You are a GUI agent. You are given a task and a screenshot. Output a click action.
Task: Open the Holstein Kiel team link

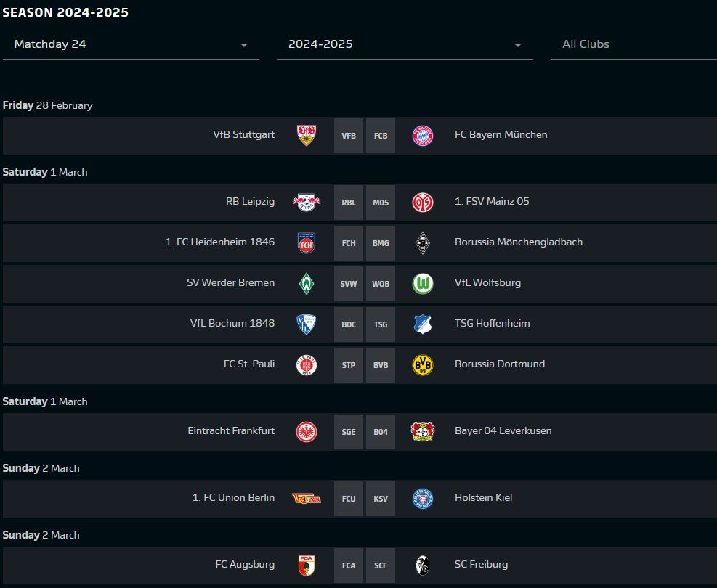[x=483, y=497]
